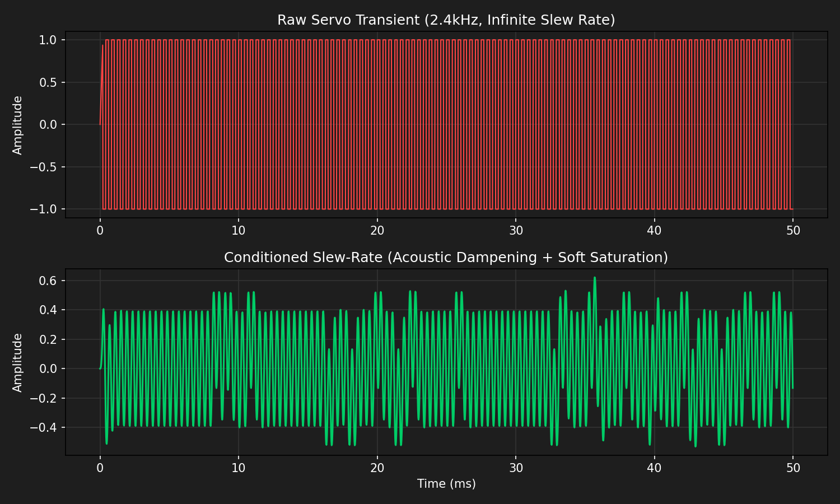
Task: Click the "Time (ms)" x-axis label
Action: coord(446,484)
